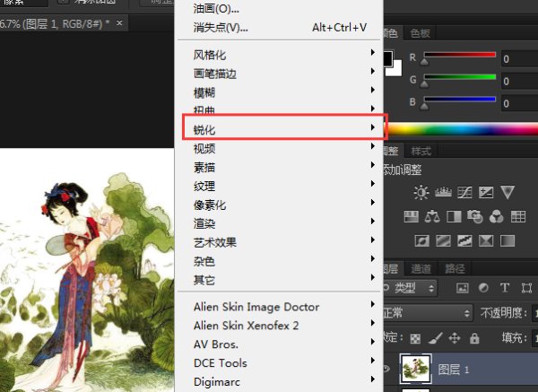Screen dimensions: 538x392
Task: Add a Channel Mixer adjustment (three circles)
Action: point(496,216)
